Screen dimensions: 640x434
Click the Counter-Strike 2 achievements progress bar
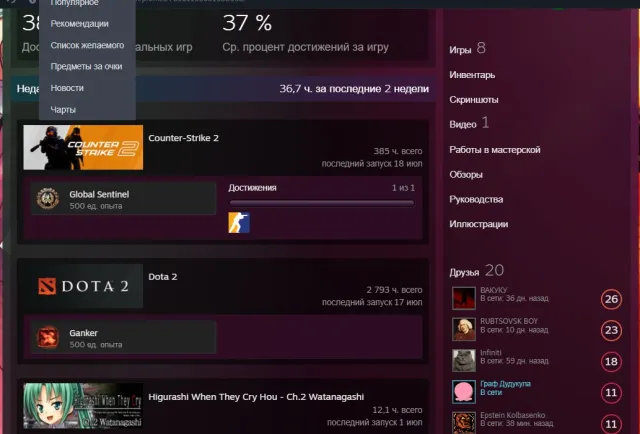click(322, 203)
